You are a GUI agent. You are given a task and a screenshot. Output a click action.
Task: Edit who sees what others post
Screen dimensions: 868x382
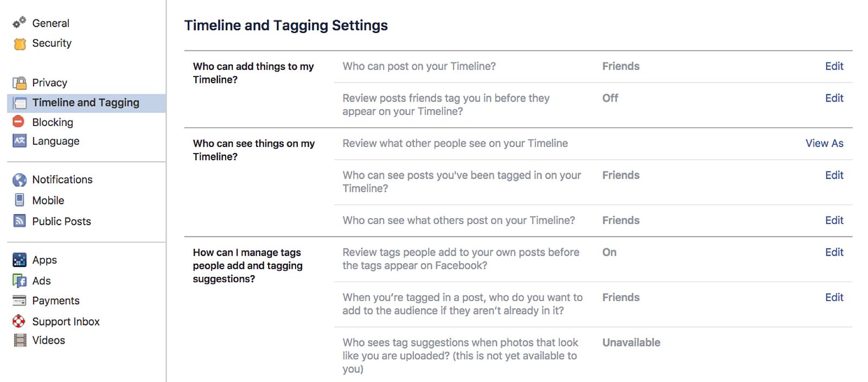(x=834, y=220)
